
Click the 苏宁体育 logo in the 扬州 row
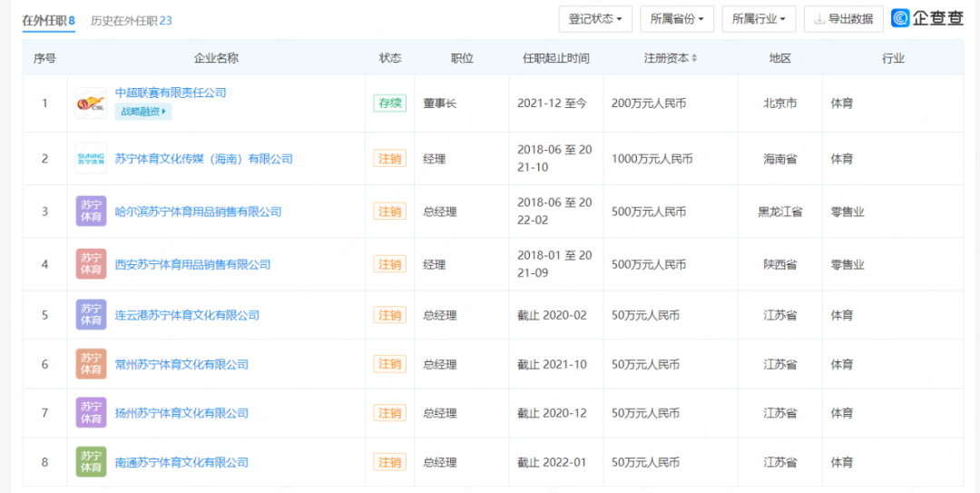[92, 413]
